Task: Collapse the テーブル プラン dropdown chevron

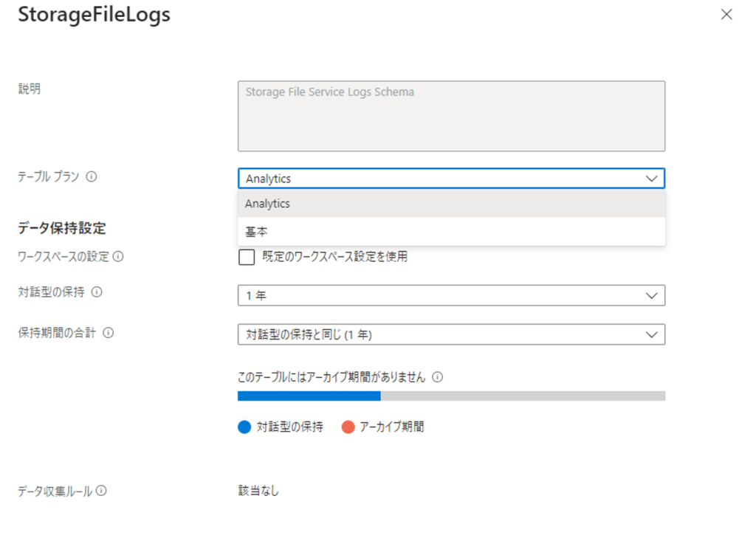Action: pos(651,179)
